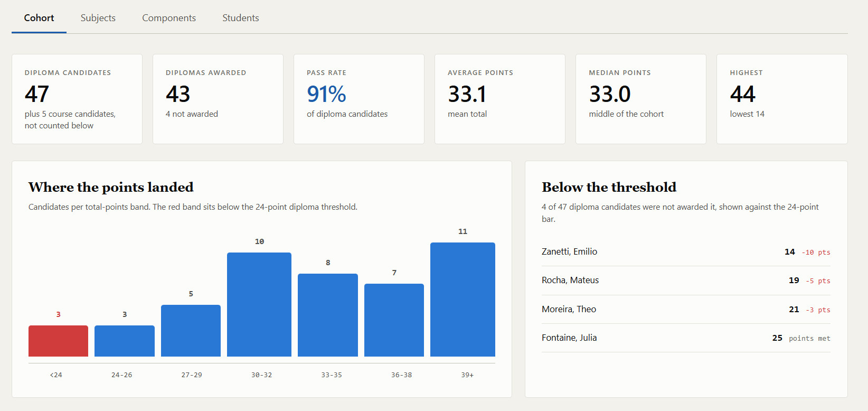The width and height of the screenshot is (868, 411).
Task: Click the count label '11' above the bar
Action: tap(463, 231)
